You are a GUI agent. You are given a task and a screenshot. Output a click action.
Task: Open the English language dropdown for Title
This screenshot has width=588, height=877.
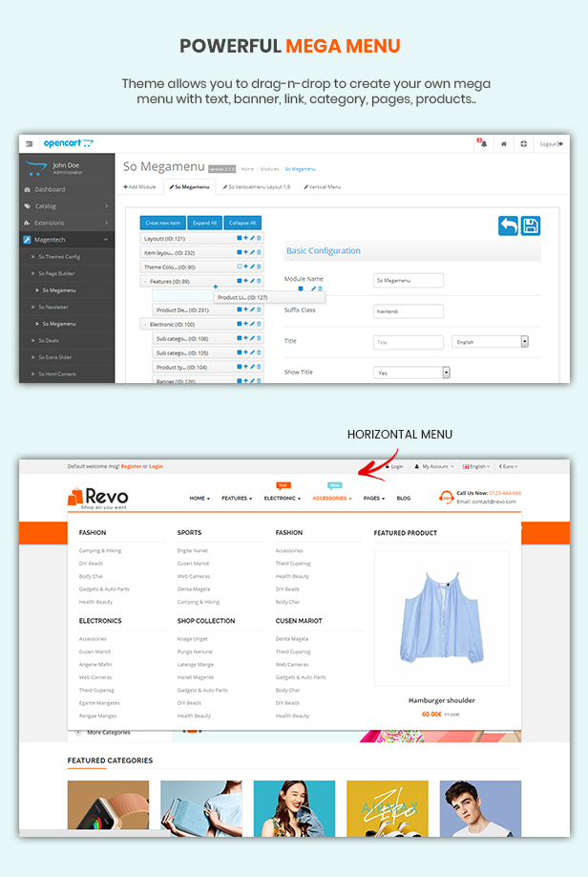tap(491, 341)
